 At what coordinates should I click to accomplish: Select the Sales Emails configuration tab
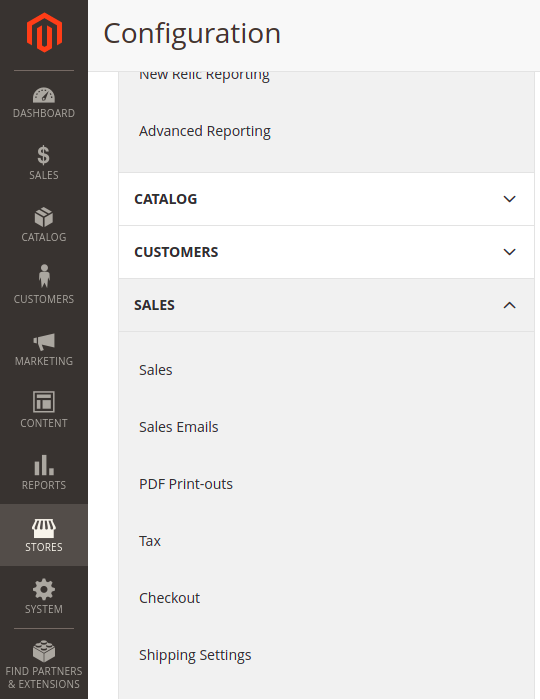(x=179, y=427)
